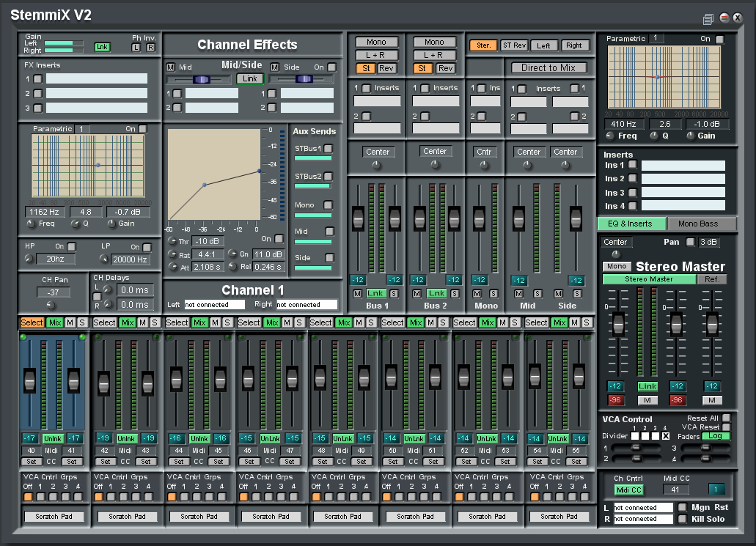Enable the LP filter On checkbox
The height and width of the screenshot is (546, 756).
(147, 247)
